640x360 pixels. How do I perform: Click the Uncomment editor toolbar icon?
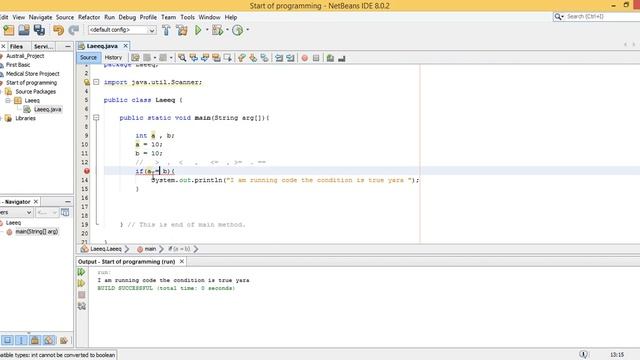[342, 58]
